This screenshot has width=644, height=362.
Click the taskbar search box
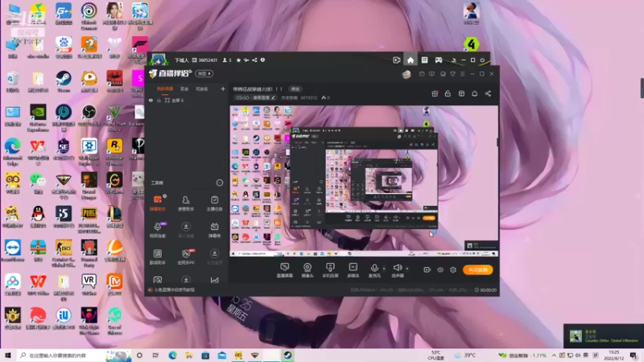click(74, 355)
